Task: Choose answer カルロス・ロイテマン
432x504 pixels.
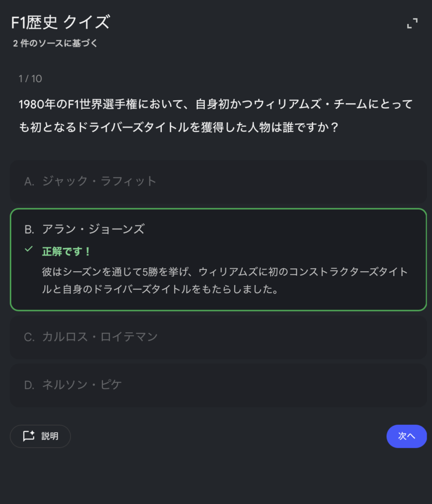Action: click(x=99, y=337)
